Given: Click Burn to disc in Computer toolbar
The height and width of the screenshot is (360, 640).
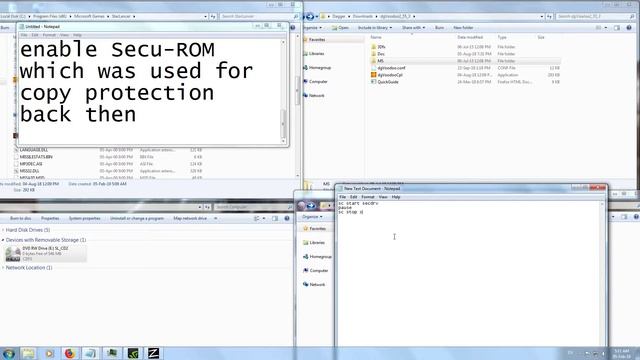Looking at the screenshot, I should pos(20,218).
